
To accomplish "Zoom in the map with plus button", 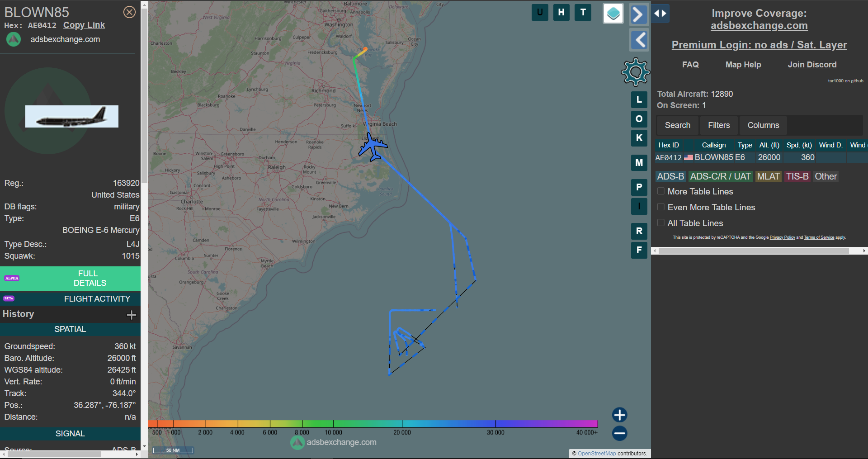I will pos(619,415).
